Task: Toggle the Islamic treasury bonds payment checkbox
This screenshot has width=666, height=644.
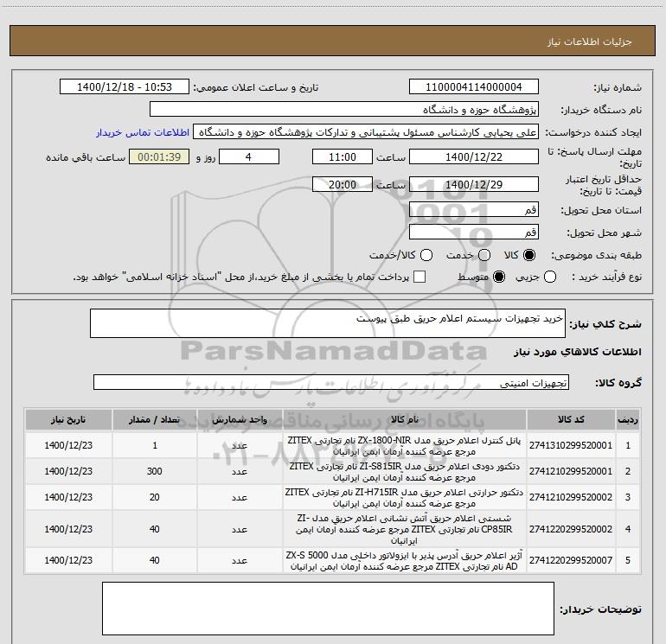Action: click(419, 277)
